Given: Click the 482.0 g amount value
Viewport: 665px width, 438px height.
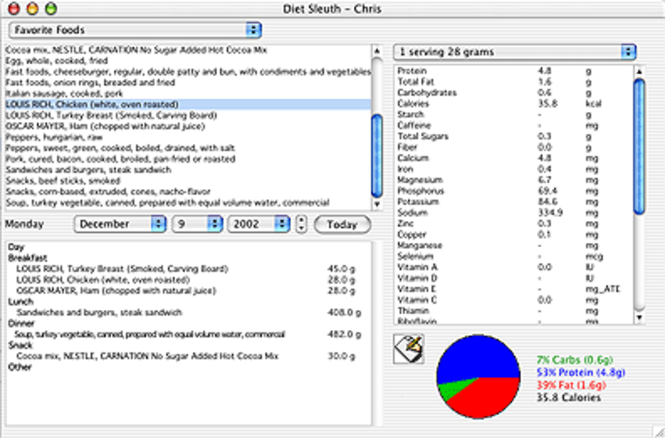Looking at the screenshot, I should [344, 335].
